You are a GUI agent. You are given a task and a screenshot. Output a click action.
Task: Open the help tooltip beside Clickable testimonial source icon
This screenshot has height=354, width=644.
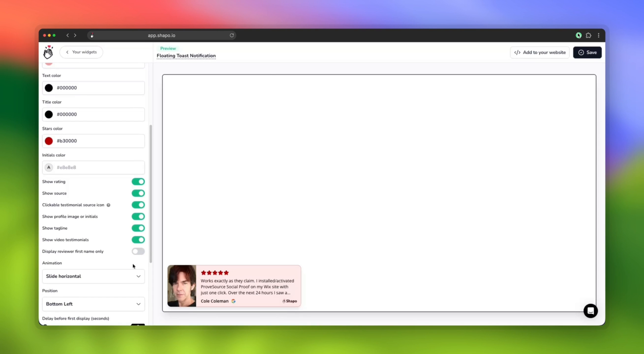pyautogui.click(x=108, y=205)
